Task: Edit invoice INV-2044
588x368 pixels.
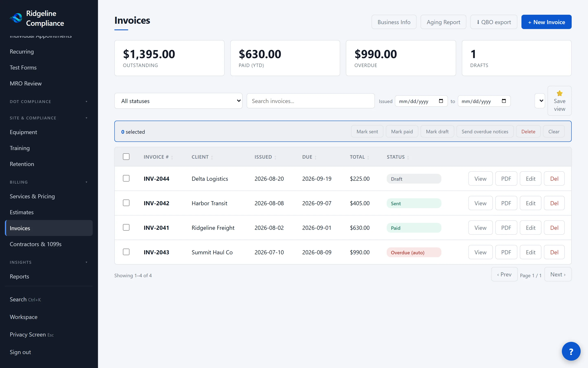Action: coord(530,179)
